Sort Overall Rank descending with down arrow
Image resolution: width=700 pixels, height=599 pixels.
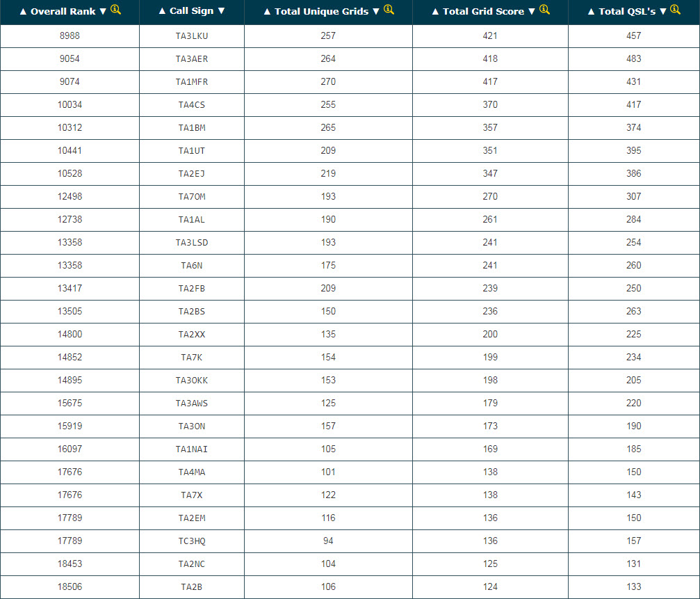point(103,12)
